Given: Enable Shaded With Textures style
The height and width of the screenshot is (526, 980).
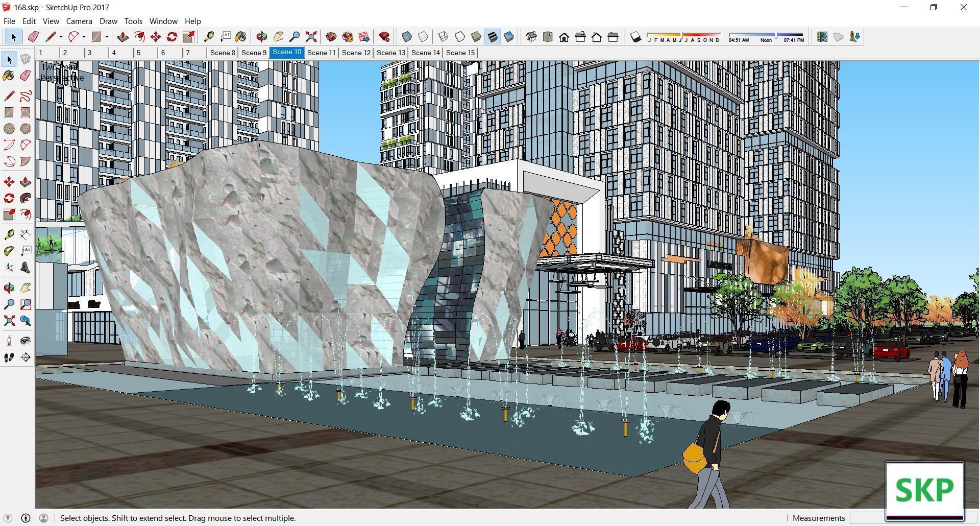Looking at the screenshot, I should [x=493, y=37].
